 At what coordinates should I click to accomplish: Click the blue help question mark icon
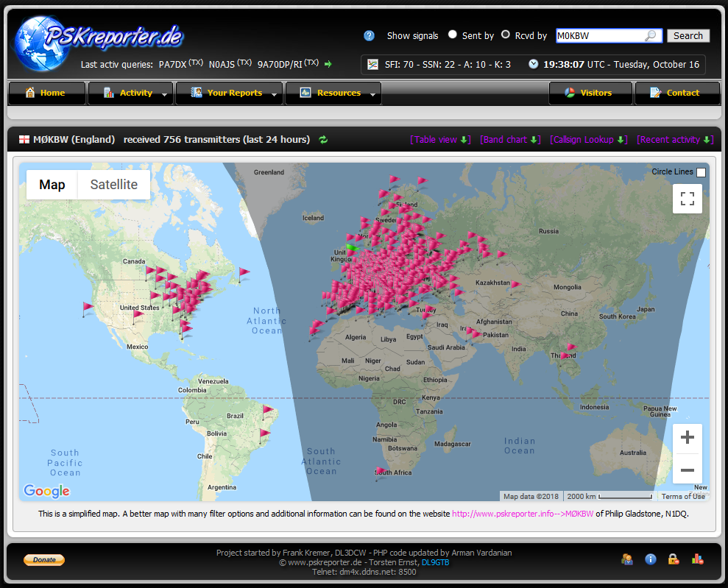pyautogui.click(x=369, y=35)
